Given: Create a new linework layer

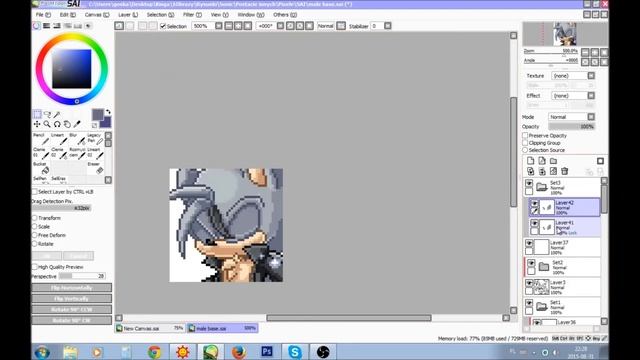Looking at the screenshot, I should 542,161.
